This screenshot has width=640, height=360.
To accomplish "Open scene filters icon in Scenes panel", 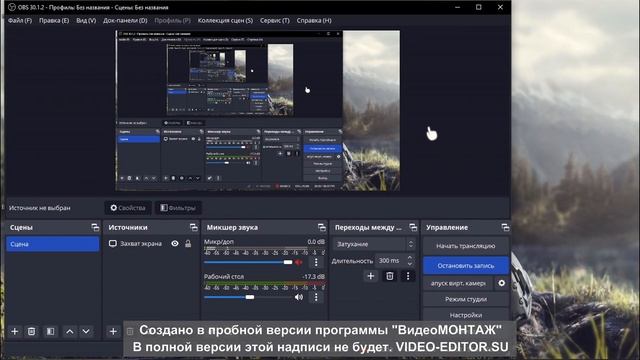I will [51, 331].
